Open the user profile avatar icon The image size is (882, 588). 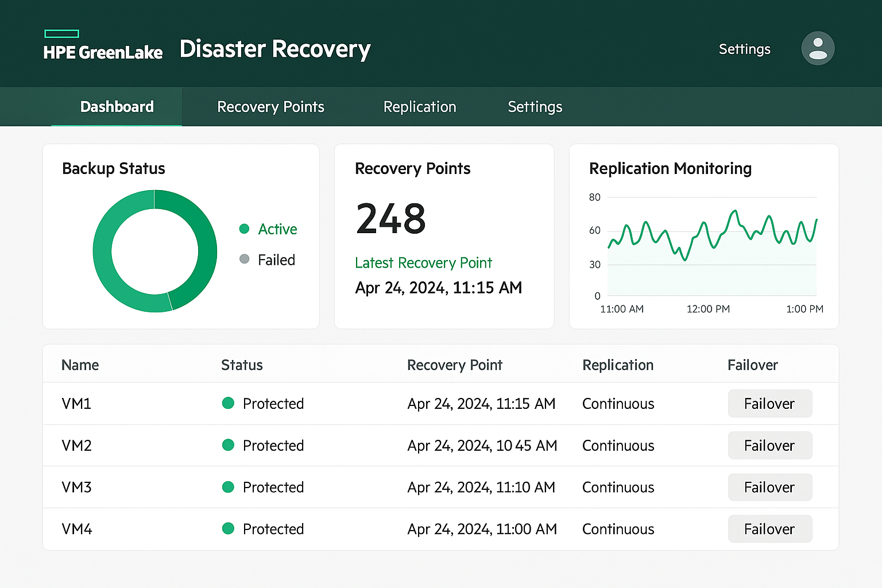[818, 48]
